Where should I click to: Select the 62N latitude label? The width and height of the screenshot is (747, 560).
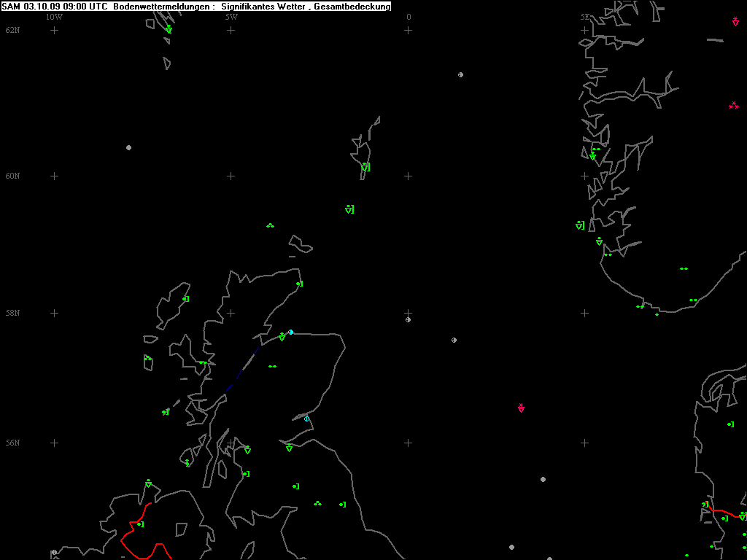(x=12, y=30)
